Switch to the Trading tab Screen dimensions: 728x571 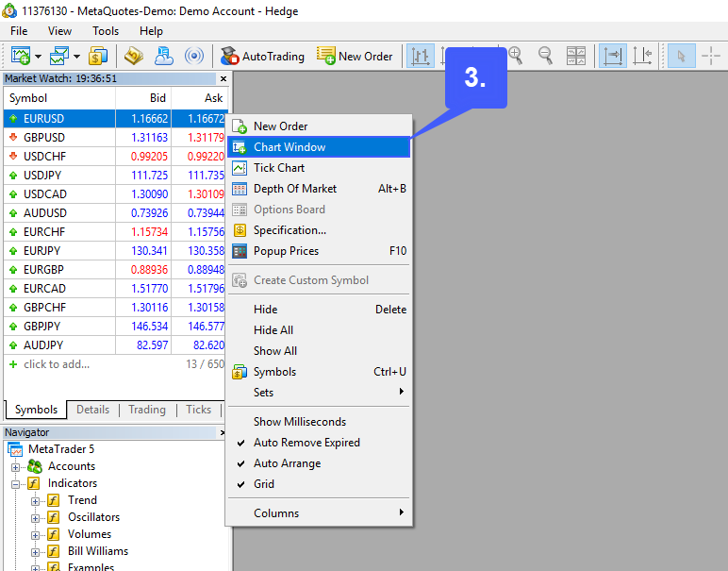point(147,410)
